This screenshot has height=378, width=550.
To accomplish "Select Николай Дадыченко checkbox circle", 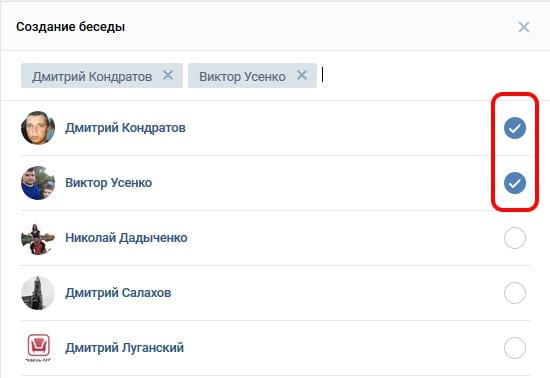I will click(x=515, y=238).
